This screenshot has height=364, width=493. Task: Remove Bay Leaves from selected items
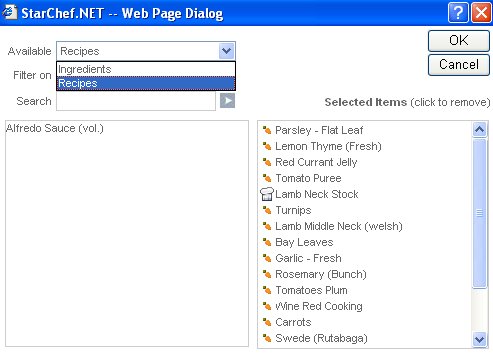point(304,242)
